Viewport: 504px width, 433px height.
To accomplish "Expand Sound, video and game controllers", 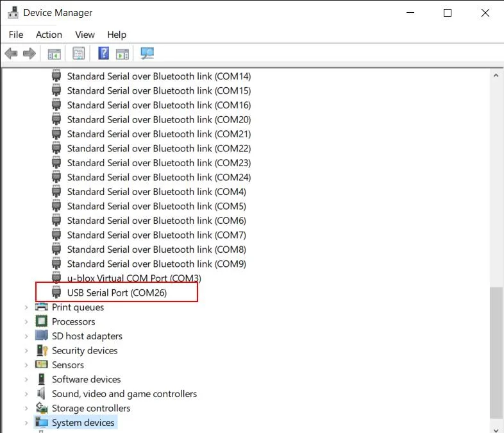I will 26,394.
